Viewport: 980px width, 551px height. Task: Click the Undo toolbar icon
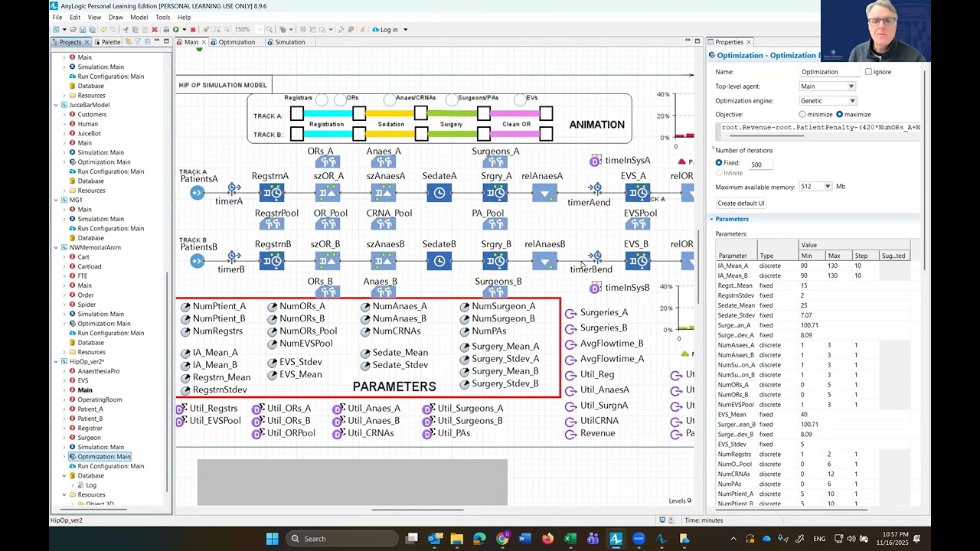coord(103,30)
